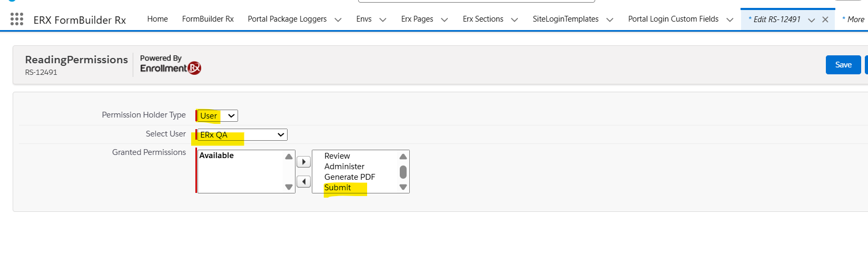Click the granted permissions scrollbar thumb

pos(403,172)
